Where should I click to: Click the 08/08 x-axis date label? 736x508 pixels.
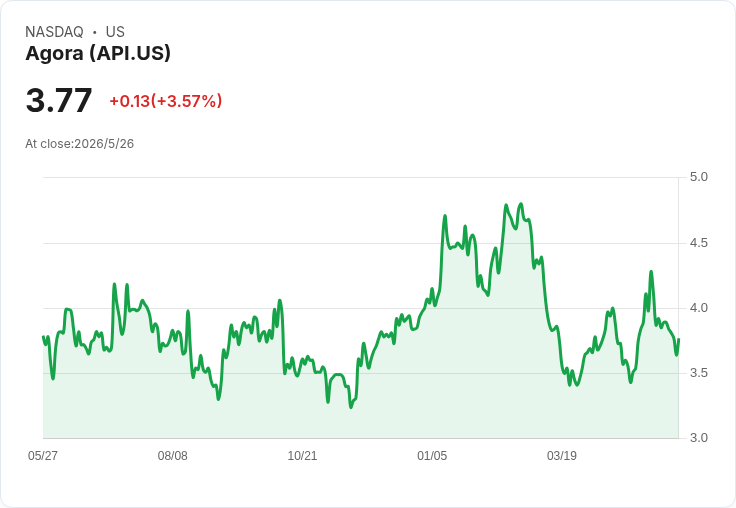[x=172, y=455]
